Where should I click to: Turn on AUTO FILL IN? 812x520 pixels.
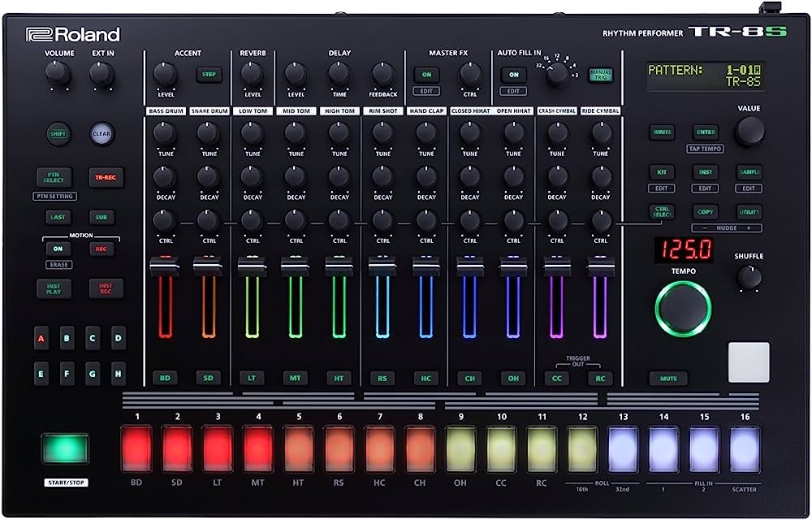513,75
